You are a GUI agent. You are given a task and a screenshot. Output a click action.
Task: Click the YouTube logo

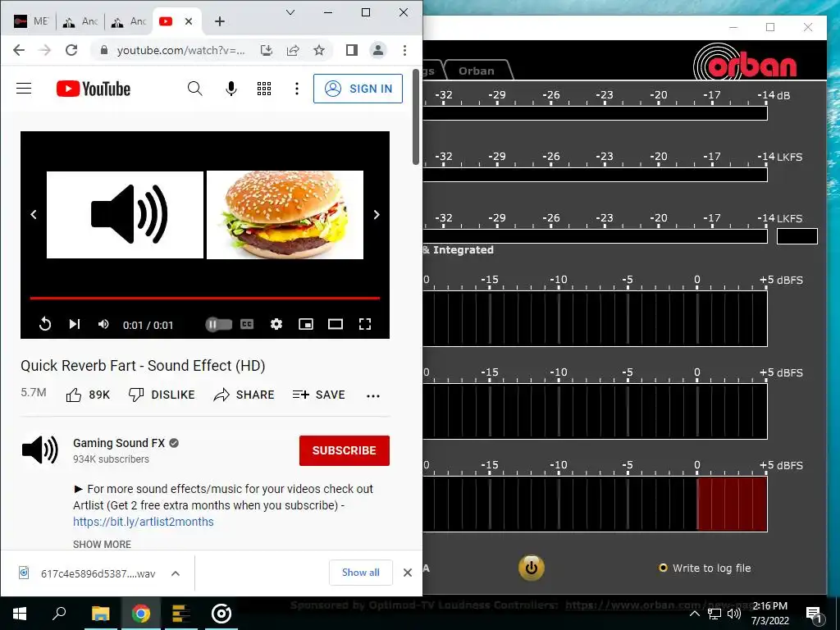pyautogui.click(x=94, y=89)
